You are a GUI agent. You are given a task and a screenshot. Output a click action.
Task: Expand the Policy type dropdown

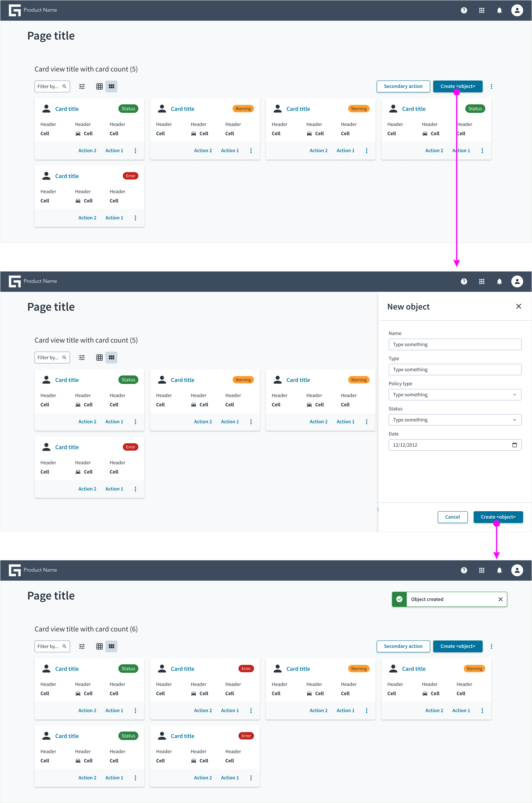[x=455, y=394]
